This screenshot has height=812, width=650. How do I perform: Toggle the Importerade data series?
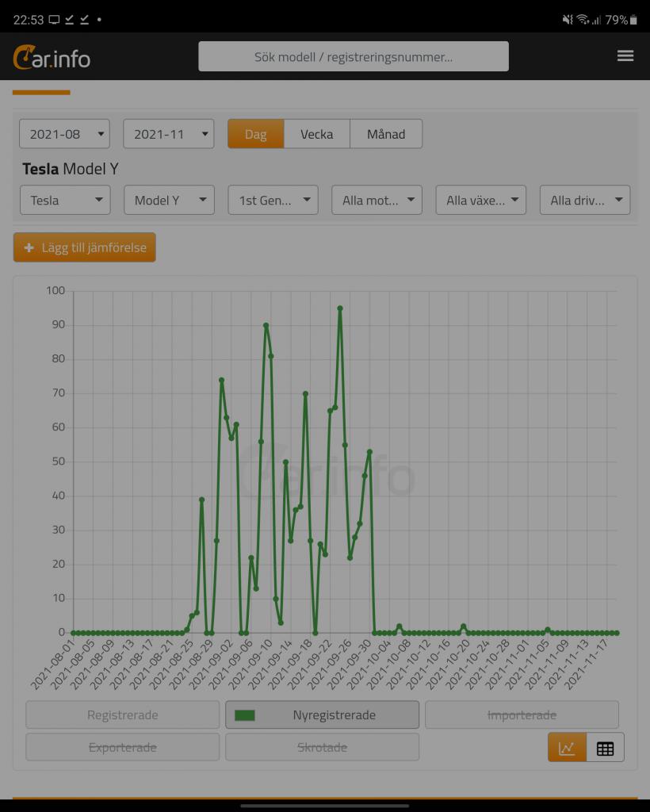point(522,714)
